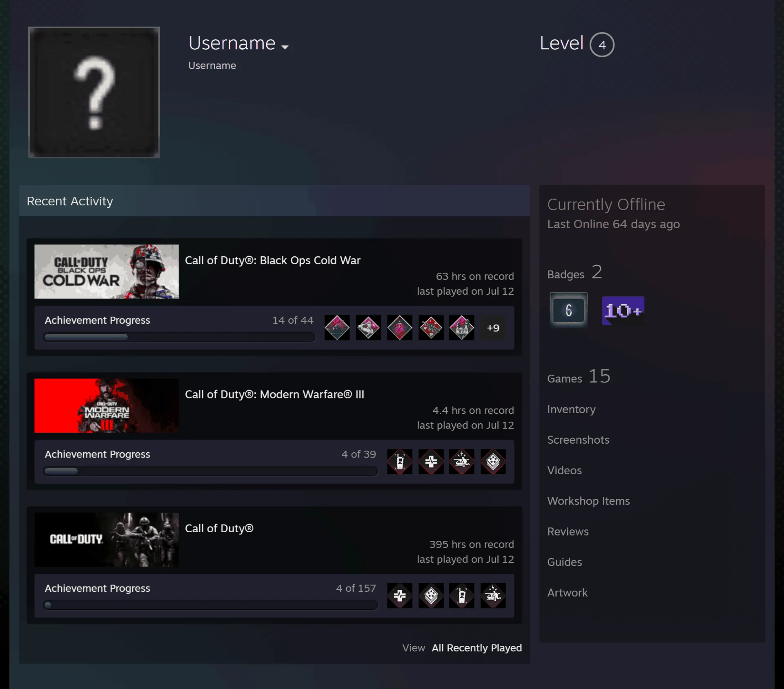Click Cold War 14 of 44 progress bar
Viewport: 784px width, 689px height.
tap(179, 337)
